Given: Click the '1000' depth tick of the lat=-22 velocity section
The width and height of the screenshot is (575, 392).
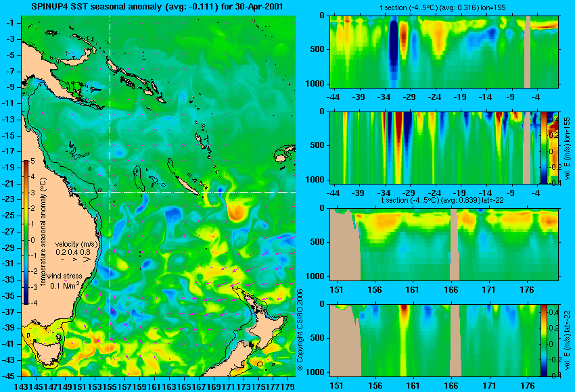Looking at the screenshot, I should click(315, 372).
